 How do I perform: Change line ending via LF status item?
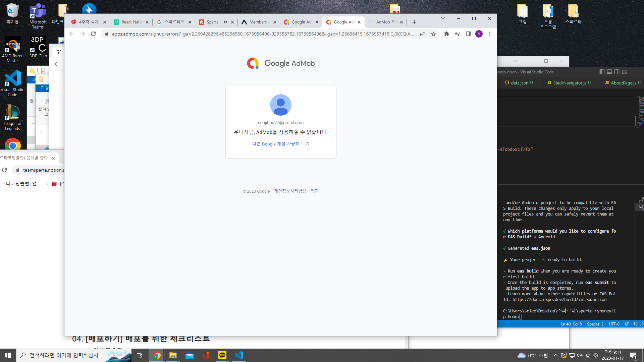[x=627, y=324]
